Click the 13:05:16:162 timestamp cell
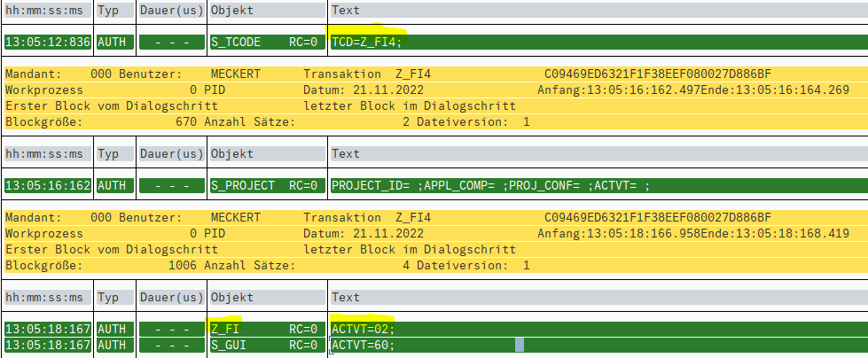The height and width of the screenshot is (358, 868). pyautogui.click(x=46, y=186)
